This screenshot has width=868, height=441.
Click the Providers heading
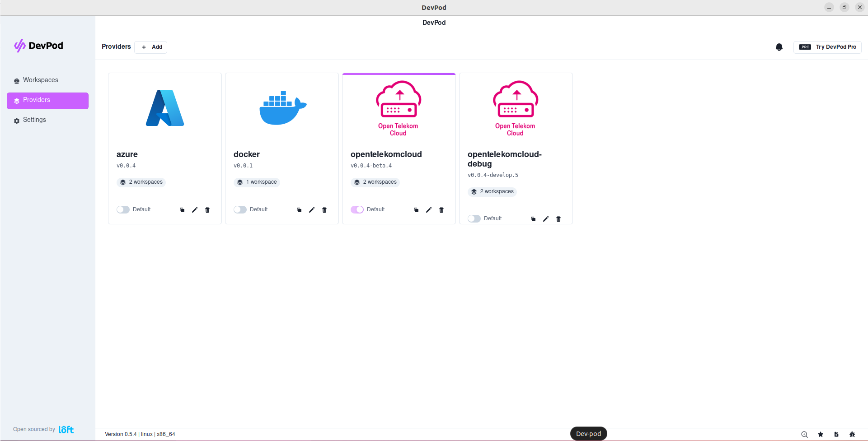tap(116, 46)
